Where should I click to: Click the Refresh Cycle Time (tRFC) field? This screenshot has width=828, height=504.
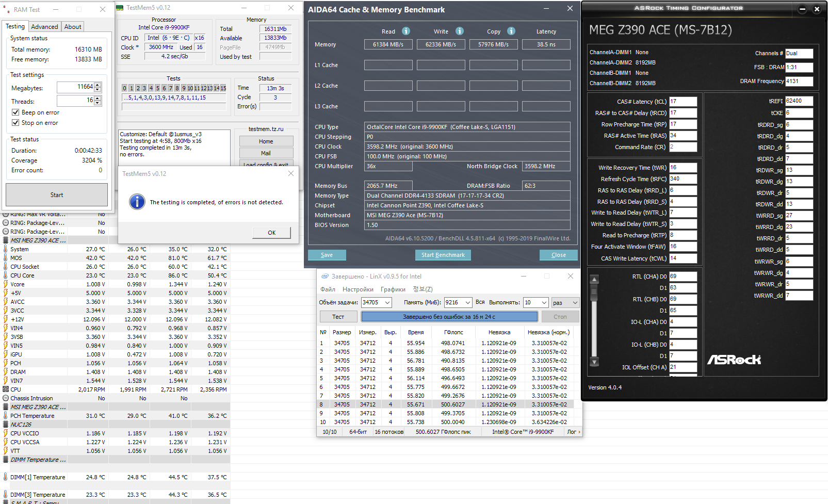pos(683,179)
